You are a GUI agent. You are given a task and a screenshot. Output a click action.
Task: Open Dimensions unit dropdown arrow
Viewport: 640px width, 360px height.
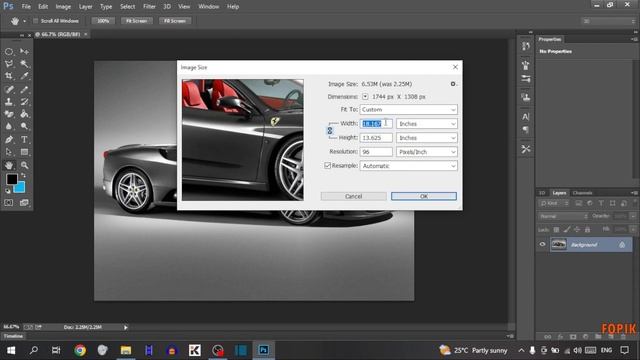tap(365, 97)
